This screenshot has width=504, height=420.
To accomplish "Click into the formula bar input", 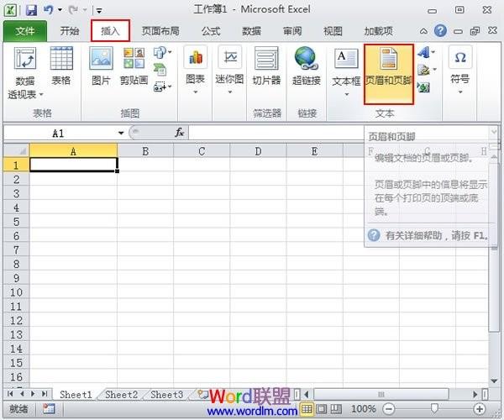I will click(276, 133).
